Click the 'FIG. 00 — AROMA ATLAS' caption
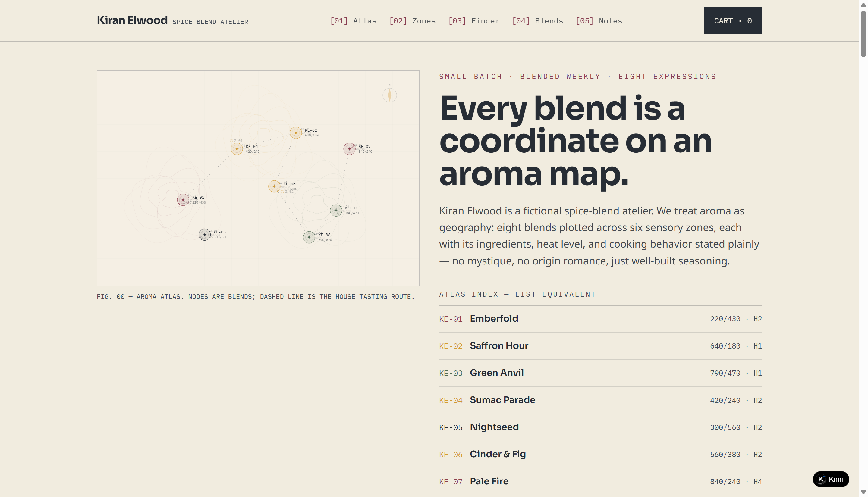Viewport: 868px width, 497px height. (x=255, y=297)
